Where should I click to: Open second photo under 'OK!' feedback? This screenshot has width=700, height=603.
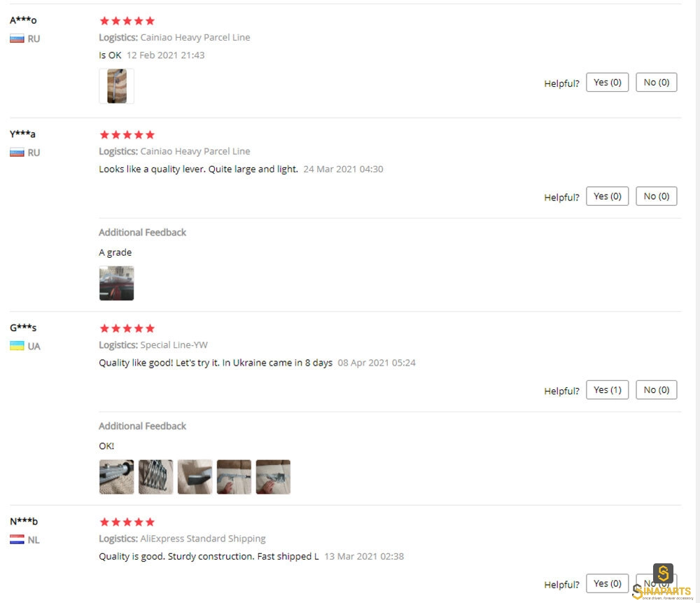156,477
